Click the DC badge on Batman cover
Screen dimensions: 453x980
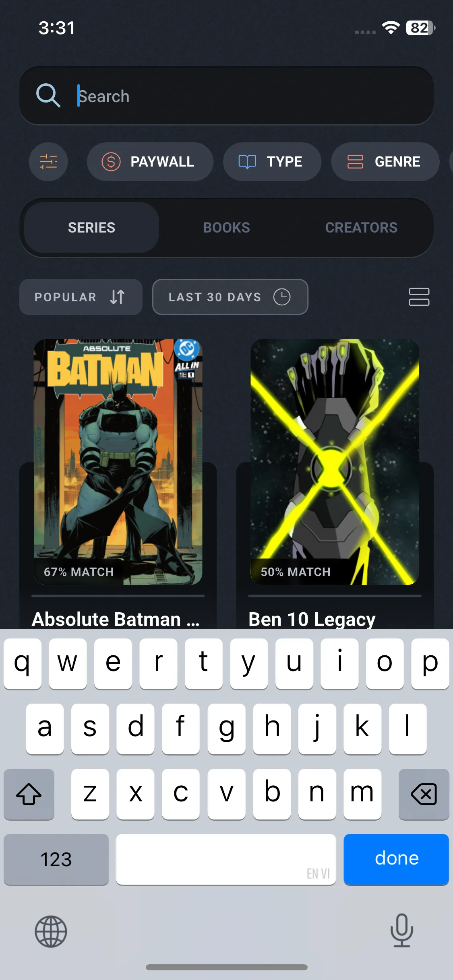[x=187, y=349]
